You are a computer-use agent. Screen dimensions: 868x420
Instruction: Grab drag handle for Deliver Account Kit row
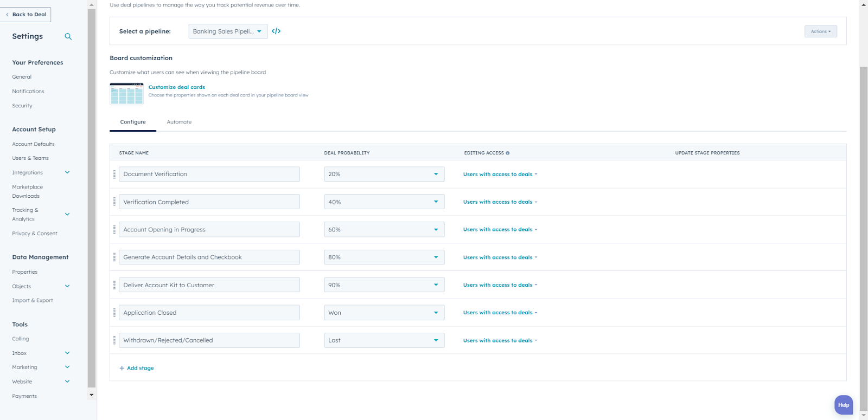click(x=114, y=285)
